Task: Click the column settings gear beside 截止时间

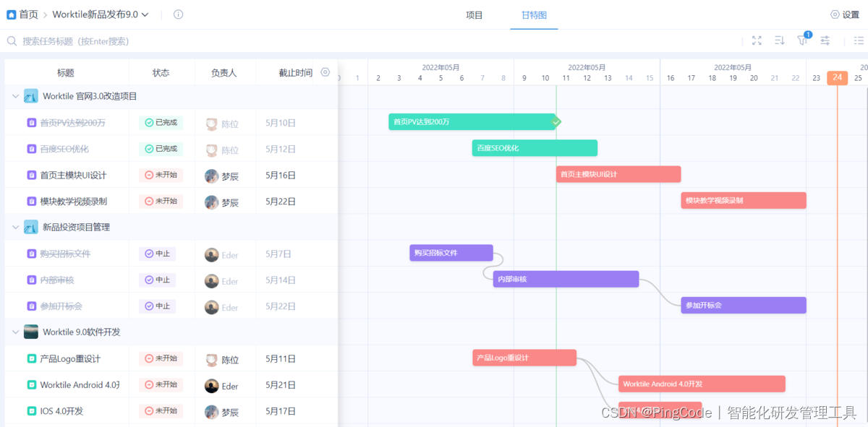Action: pos(325,72)
